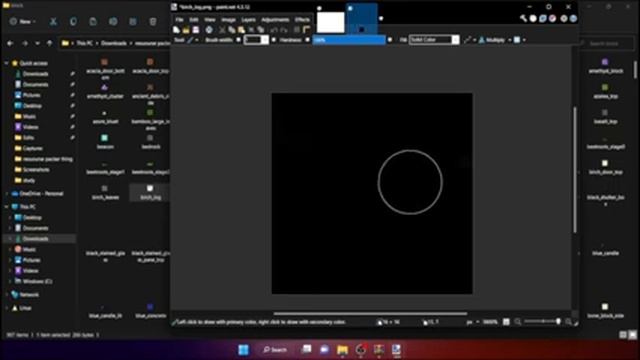
Task: Click the Search box on the taskbar
Action: (275, 350)
